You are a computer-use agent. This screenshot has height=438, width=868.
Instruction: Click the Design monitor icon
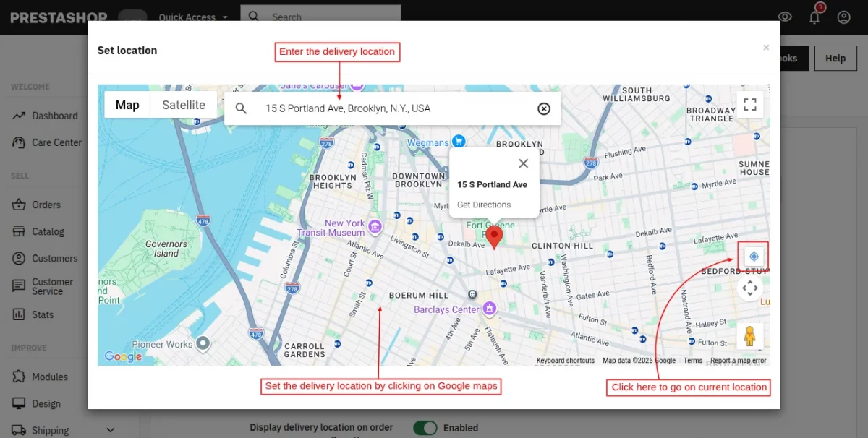point(19,403)
